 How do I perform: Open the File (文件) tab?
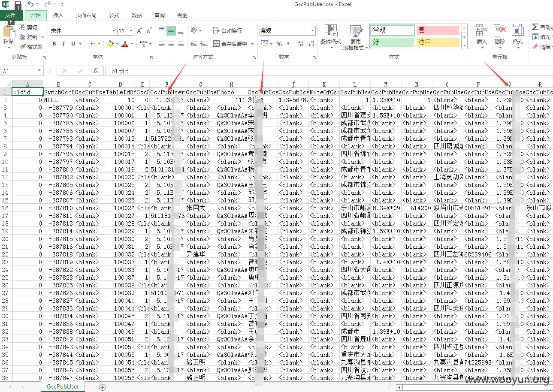point(11,15)
